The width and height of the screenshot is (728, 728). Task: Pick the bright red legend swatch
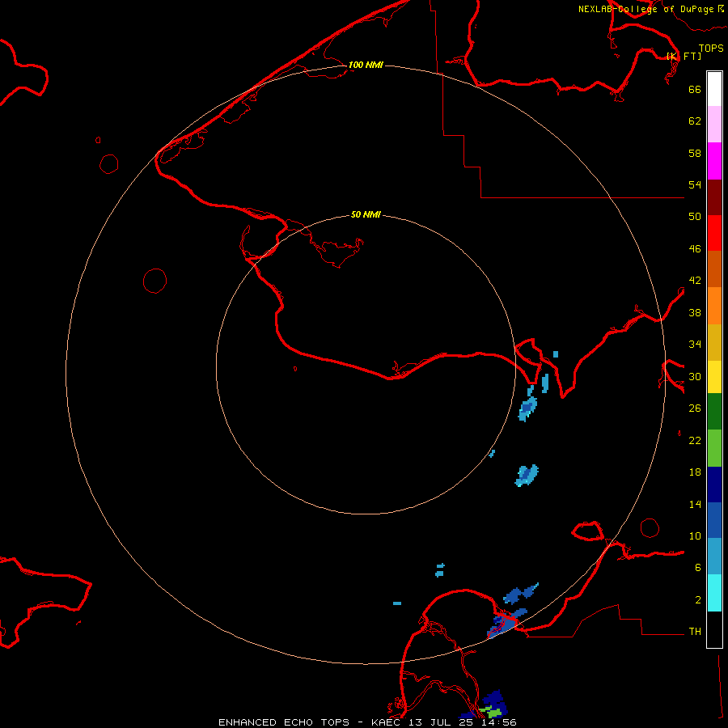pyautogui.click(x=714, y=234)
